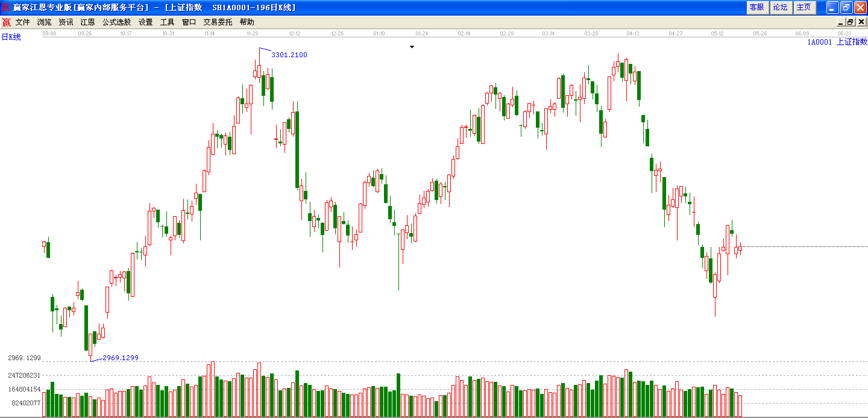Click the 05-26 date on timeline
The image size is (868, 418).
760,34
